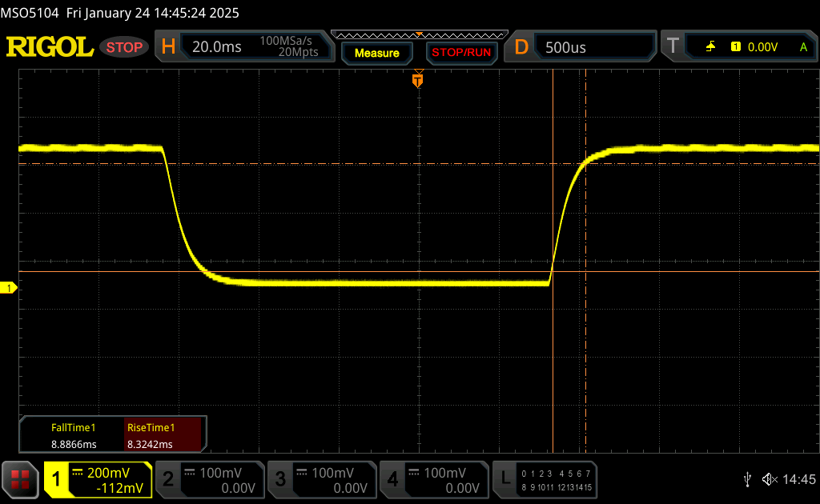Click the 100MSa/s sample rate readout
The width and height of the screenshot is (820, 504).
[286, 41]
